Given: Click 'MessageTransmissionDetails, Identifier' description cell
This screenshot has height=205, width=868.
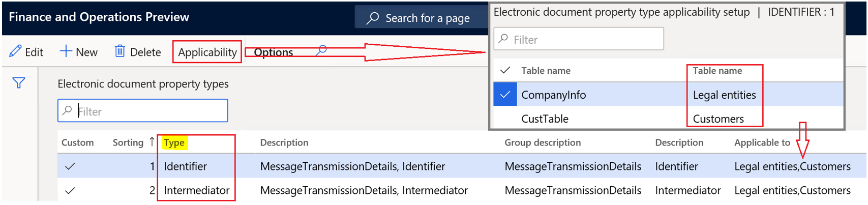Looking at the screenshot, I should [x=352, y=166].
